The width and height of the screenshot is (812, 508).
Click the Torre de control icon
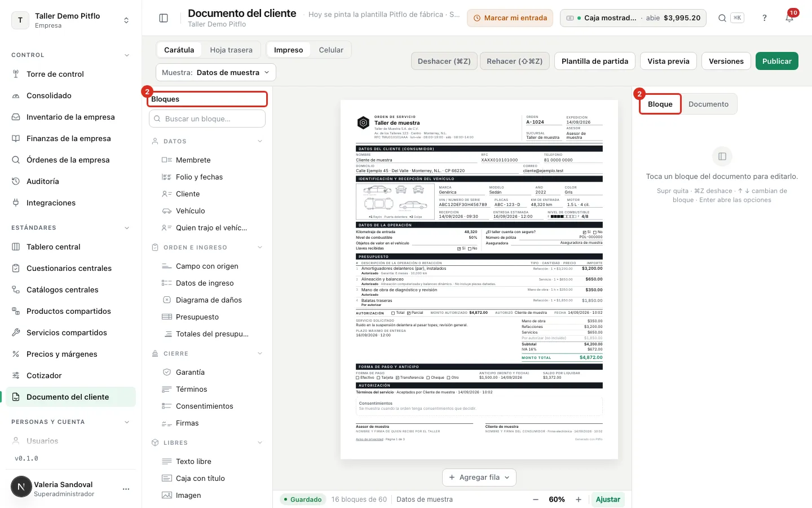[16, 74]
